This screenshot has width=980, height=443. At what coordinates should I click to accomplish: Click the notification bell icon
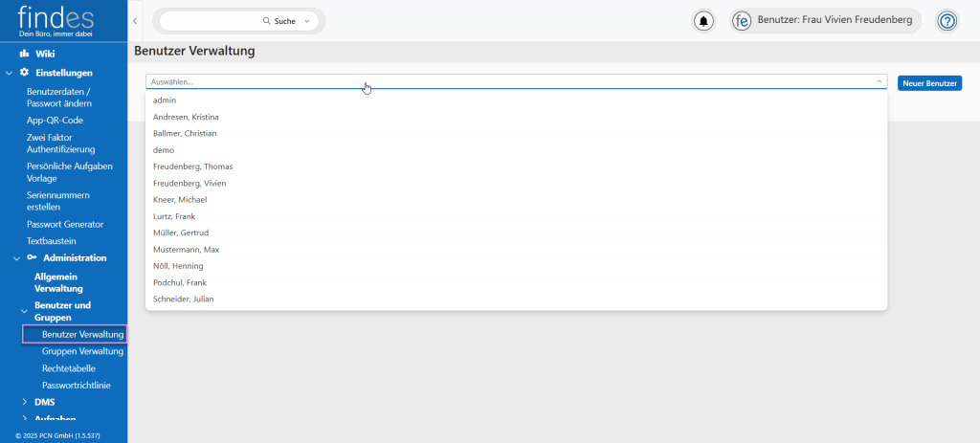click(x=704, y=21)
